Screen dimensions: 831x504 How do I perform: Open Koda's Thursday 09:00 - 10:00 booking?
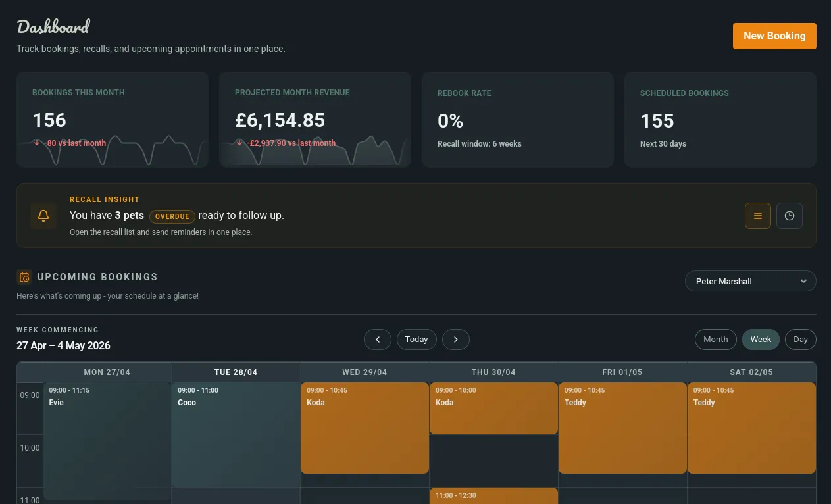click(x=494, y=408)
